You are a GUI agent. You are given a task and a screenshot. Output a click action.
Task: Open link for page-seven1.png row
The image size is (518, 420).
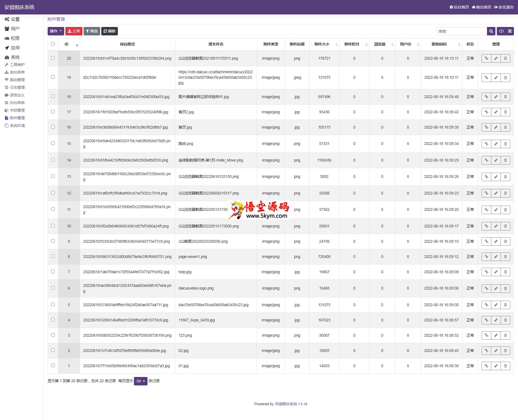pos(486,257)
